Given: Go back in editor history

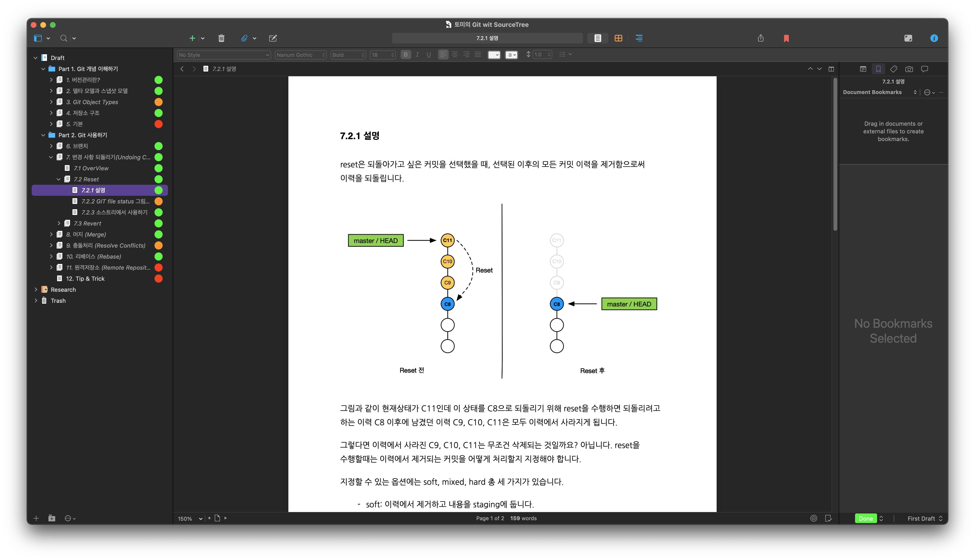Looking at the screenshot, I should coord(182,69).
